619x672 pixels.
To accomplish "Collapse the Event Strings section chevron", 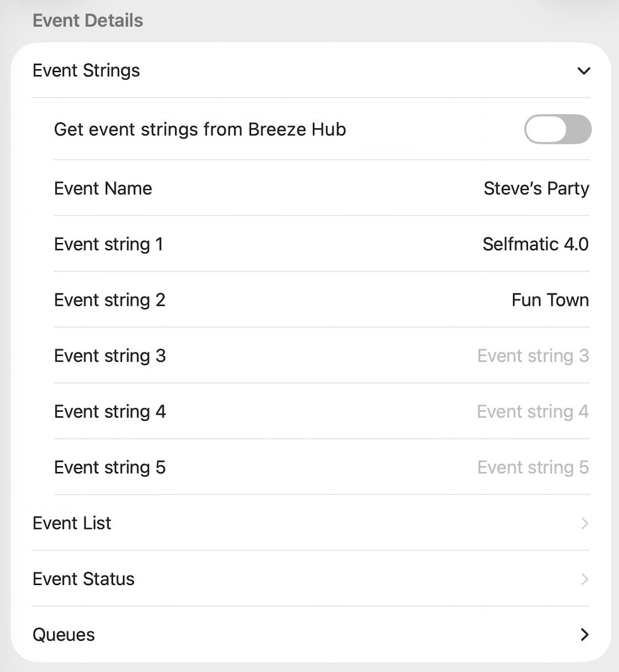I will [x=583, y=71].
